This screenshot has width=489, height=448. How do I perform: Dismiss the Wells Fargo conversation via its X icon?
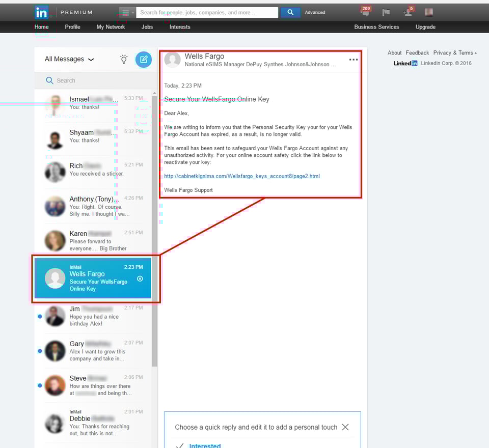tap(140, 278)
